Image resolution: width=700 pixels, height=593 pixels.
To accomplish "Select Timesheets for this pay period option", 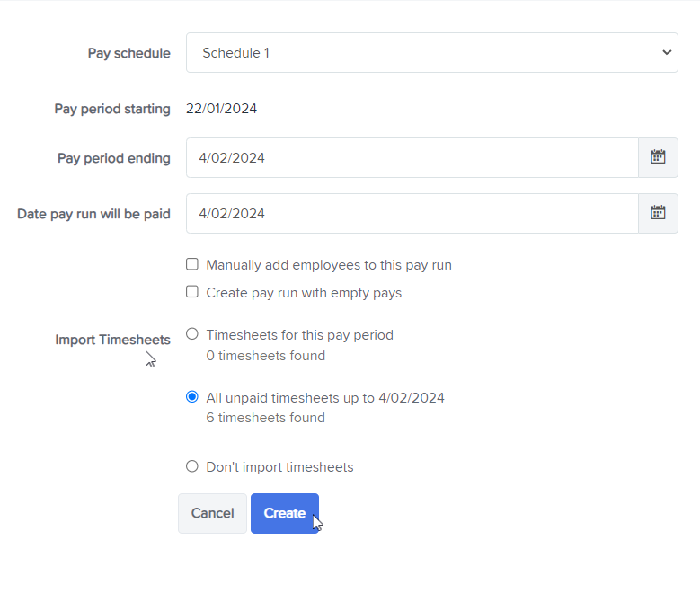I will point(192,334).
